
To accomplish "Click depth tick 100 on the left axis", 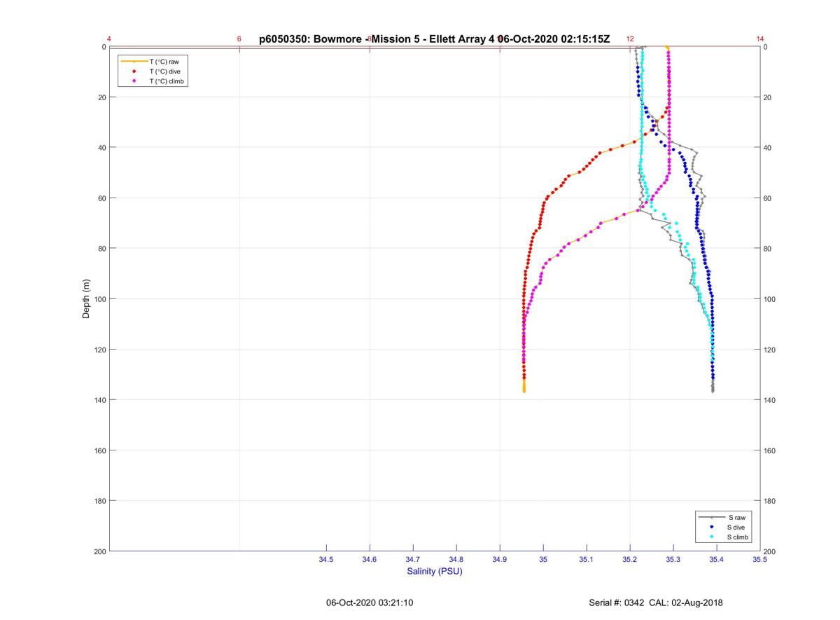I will point(99,299).
